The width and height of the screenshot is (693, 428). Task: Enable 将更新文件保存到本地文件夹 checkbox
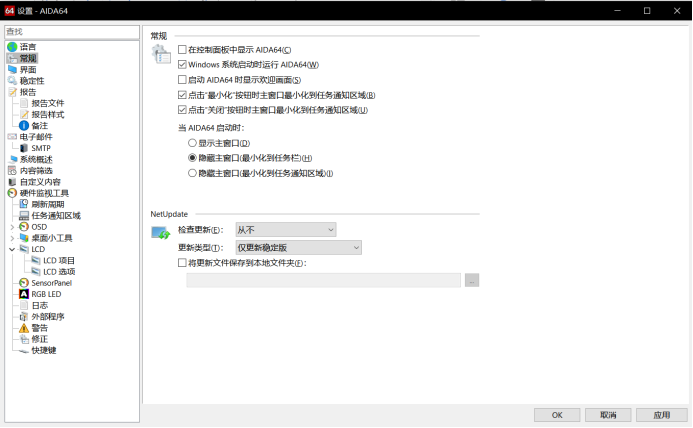pyautogui.click(x=182, y=263)
